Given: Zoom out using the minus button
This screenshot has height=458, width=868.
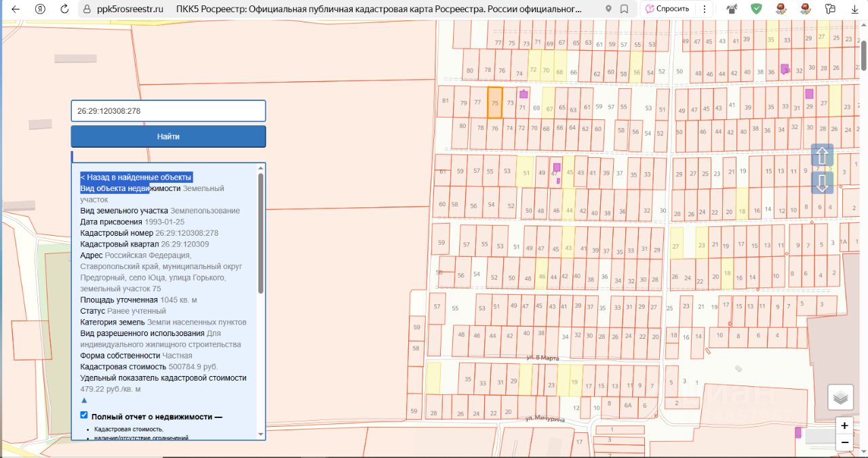Looking at the screenshot, I should coord(844,442).
